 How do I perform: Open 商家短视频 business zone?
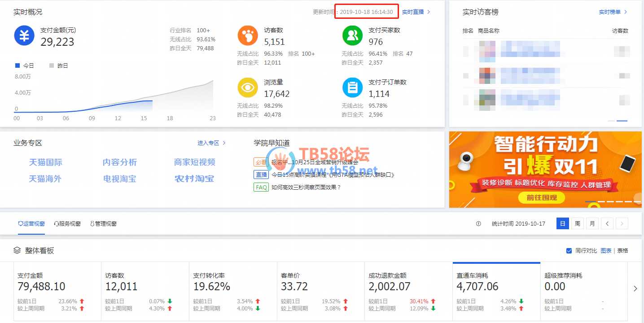[195, 162]
